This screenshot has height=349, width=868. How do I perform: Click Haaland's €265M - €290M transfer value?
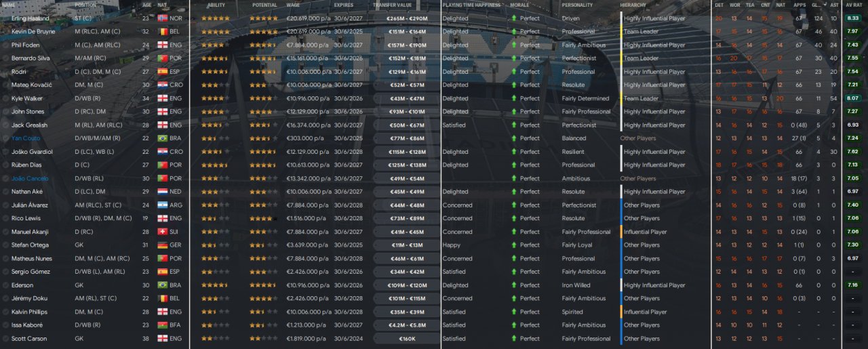pos(408,18)
